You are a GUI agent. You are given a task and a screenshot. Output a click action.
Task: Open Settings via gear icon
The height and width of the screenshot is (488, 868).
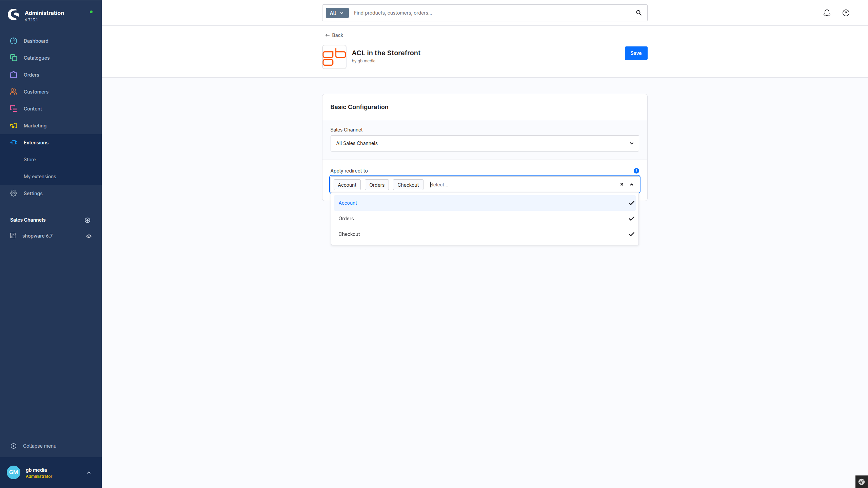click(14, 193)
